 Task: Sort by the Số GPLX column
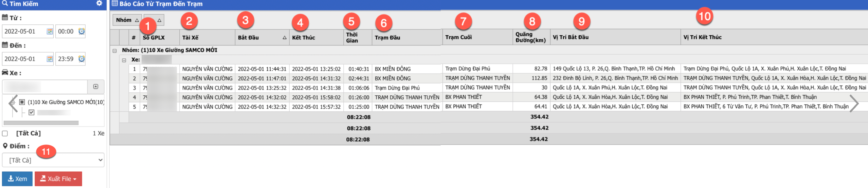click(x=160, y=38)
